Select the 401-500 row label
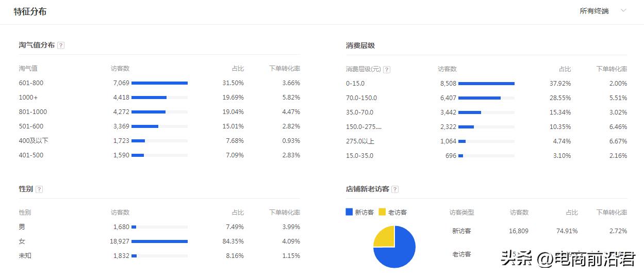The height and width of the screenshot is (275, 644). [31, 155]
